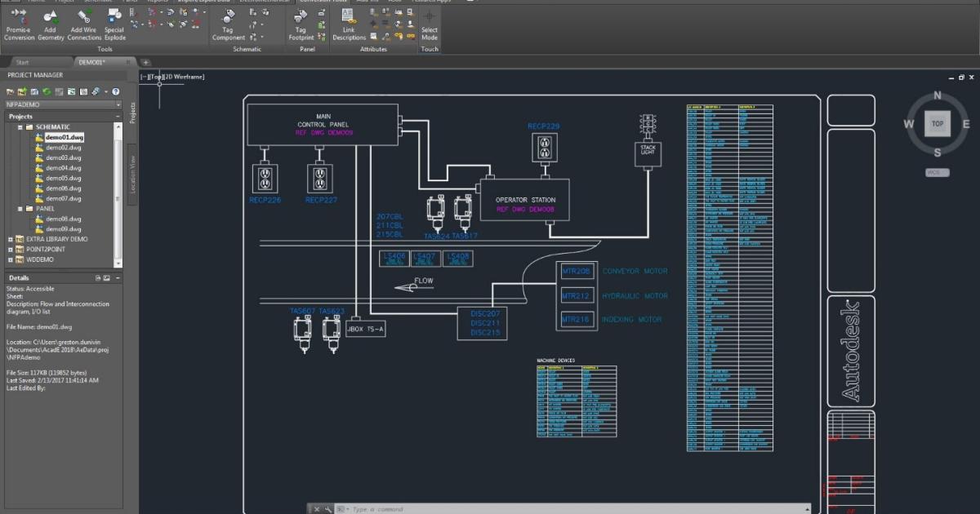Select the Add Wire Connections tool
This screenshot has height=514, width=980.
(84, 24)
